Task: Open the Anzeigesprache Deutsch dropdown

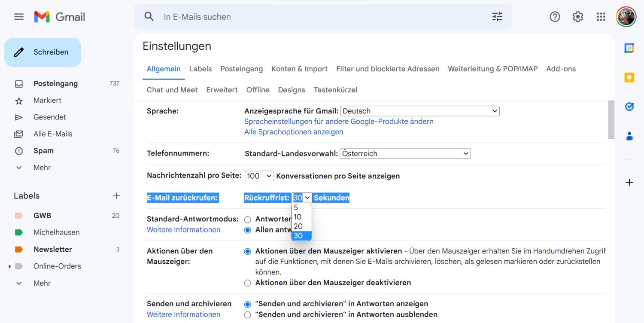Action: pos(420,111)
